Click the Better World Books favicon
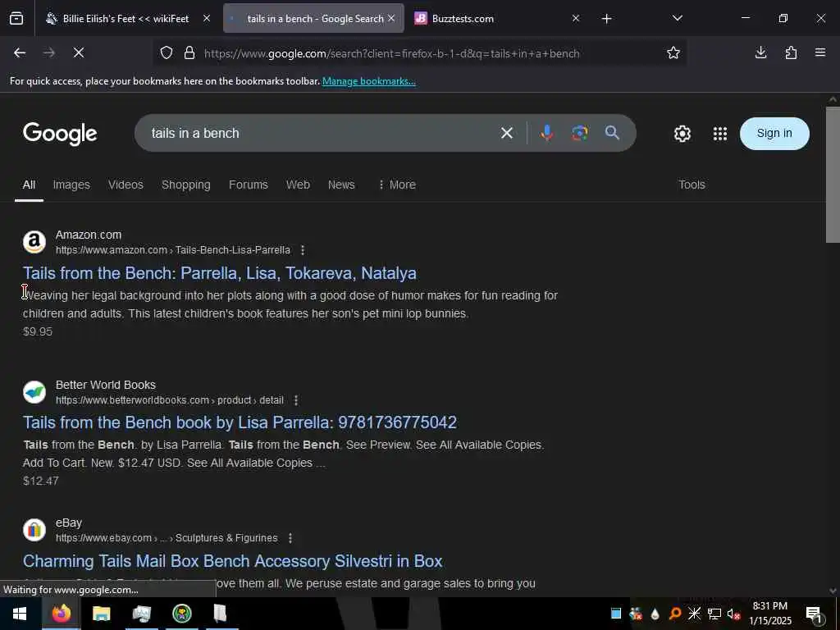 pyautogui.click(x=34, y=392)
